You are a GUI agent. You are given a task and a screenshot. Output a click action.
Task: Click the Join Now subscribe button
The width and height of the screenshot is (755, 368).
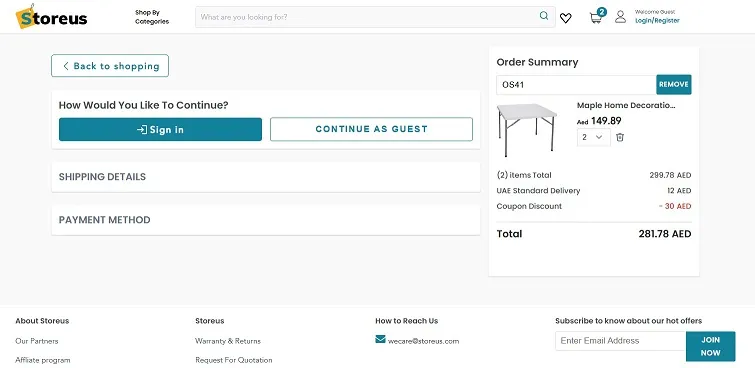[710, 346]
